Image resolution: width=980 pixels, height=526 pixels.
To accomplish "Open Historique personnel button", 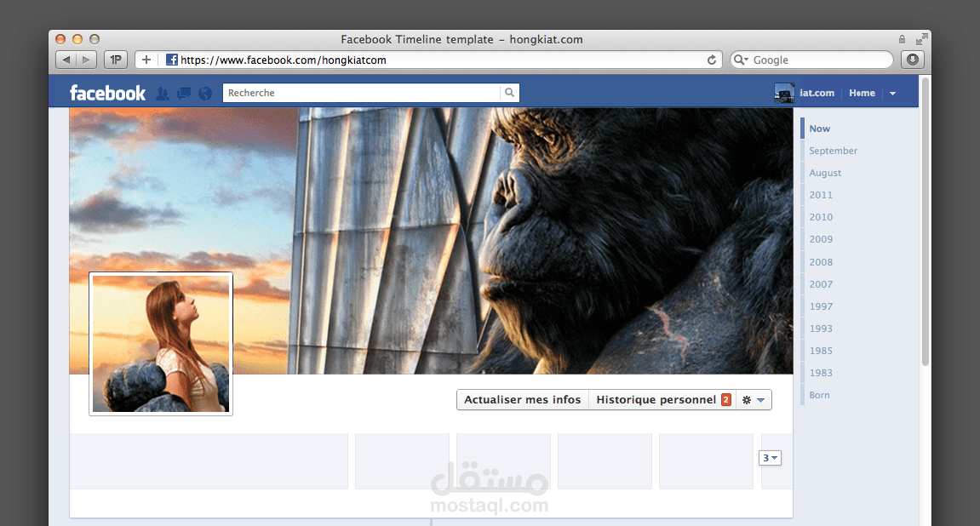I will (662, 400).
